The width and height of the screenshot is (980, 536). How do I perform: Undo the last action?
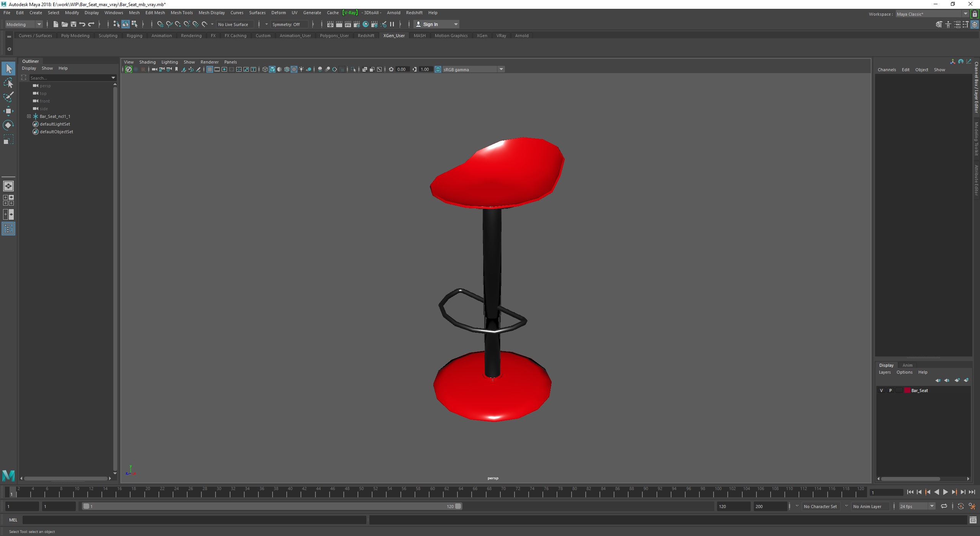82,24
